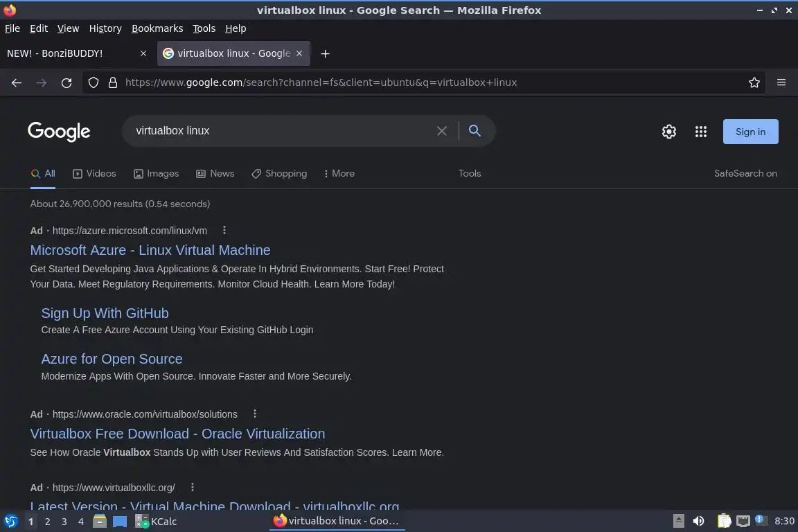Click the 8:30 clock in panel
798x532 pixels.
[784, 521]
